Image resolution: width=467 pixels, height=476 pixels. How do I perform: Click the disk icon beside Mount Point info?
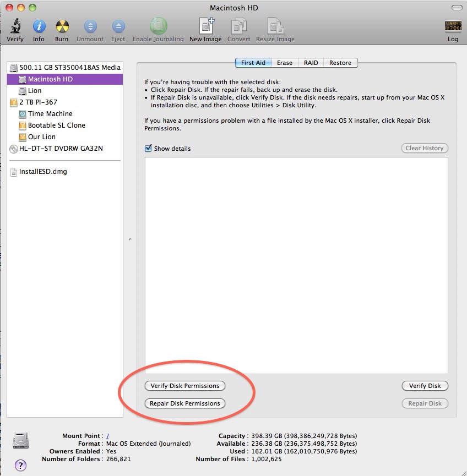click(x=21, y=440)
